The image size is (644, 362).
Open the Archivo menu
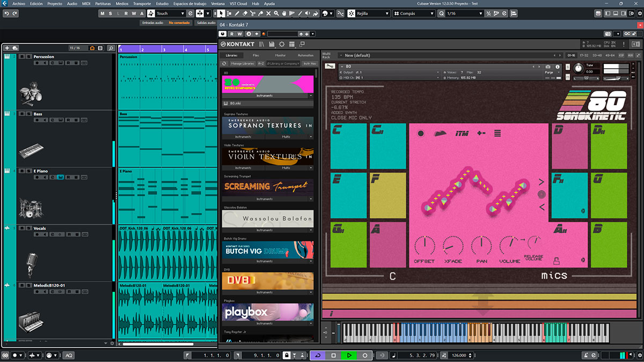[x=18, y=3]
